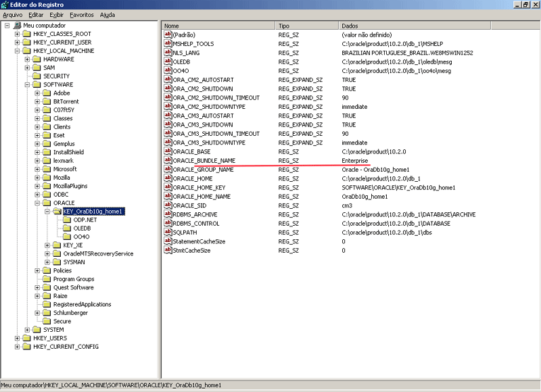
Task: Select the RDBMS_CONTROL value name
Action: (x=195, y=224)
